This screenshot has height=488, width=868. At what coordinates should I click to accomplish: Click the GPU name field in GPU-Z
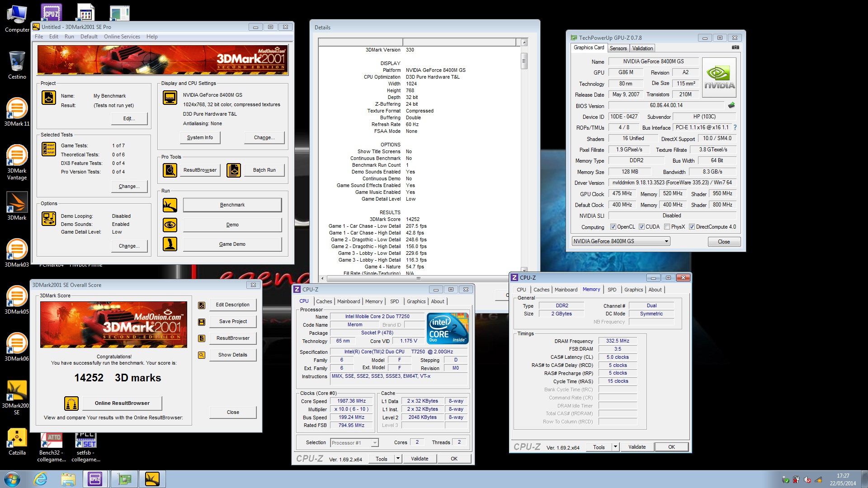pos(653,61)
